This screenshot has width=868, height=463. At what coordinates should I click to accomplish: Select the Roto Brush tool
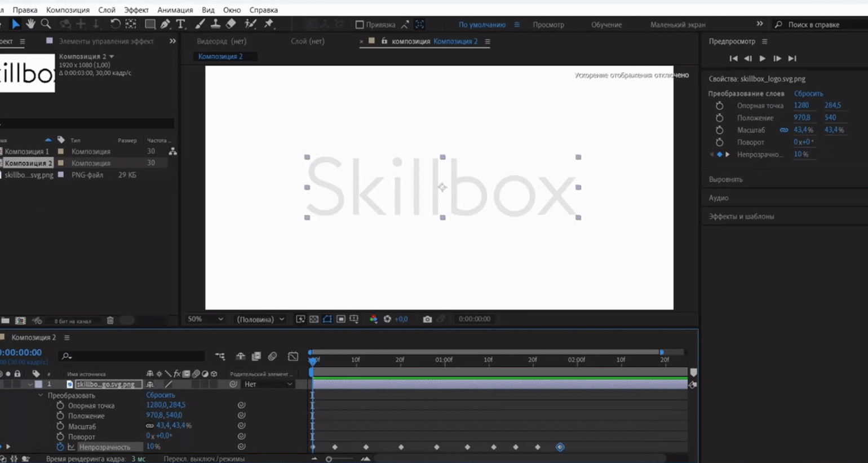click(x=251, y=24)
